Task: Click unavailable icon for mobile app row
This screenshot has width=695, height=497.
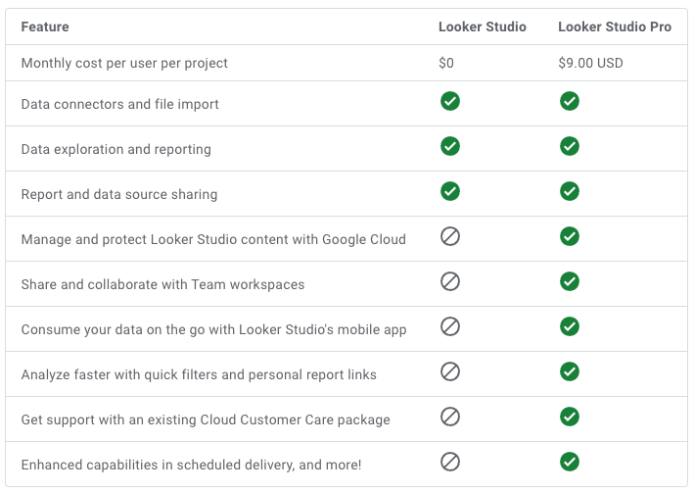Action: pos(450,327)
